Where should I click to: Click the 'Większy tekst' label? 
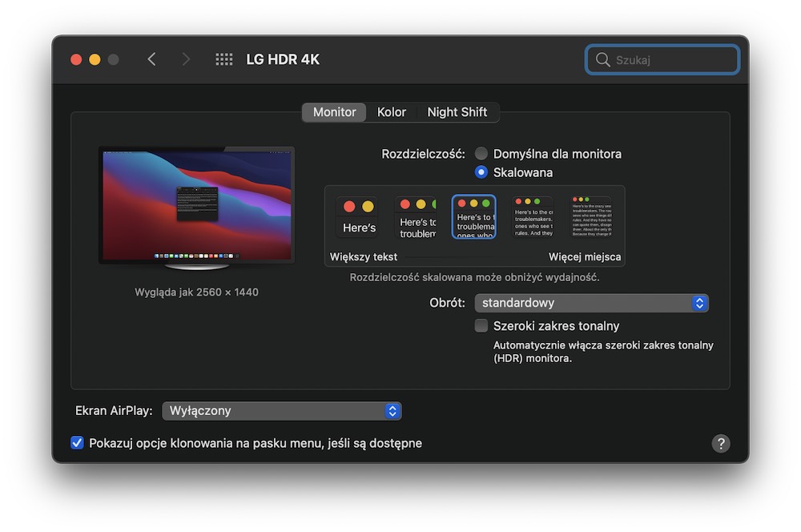pyautogui.click(x=363, y=256)
